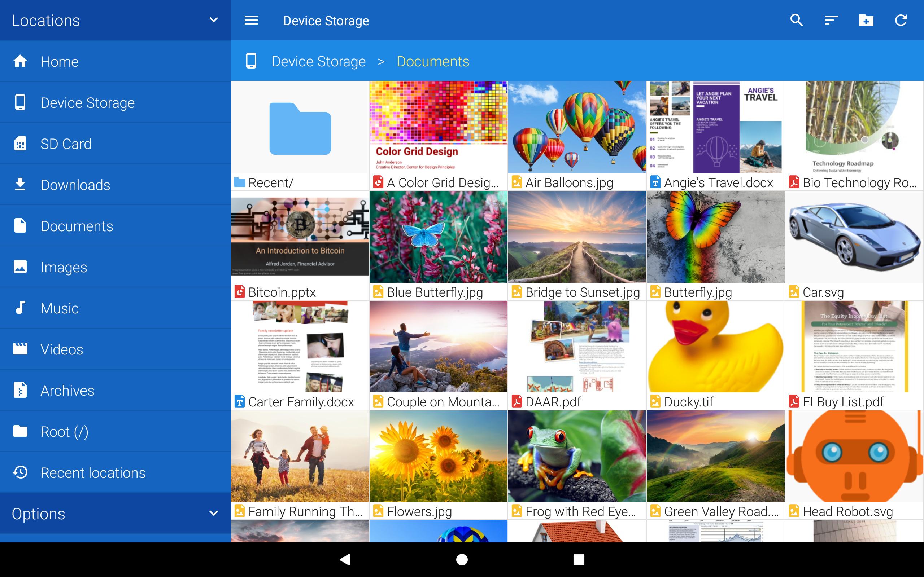Open the Ducky.tif thumbnail
Viewport: 924px width, 577px height.
point(715,355)
